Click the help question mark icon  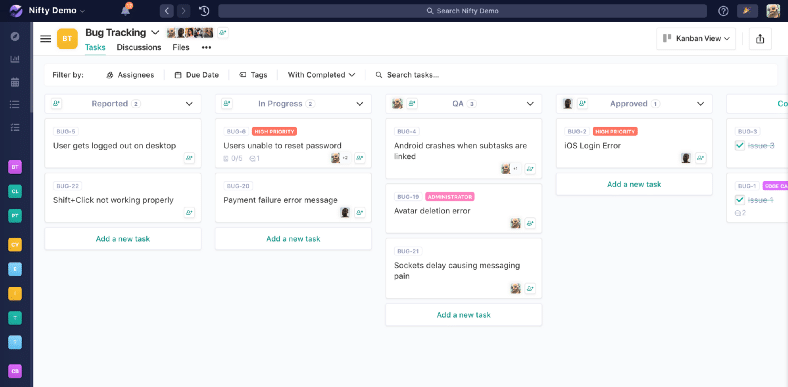coord(723,11)
